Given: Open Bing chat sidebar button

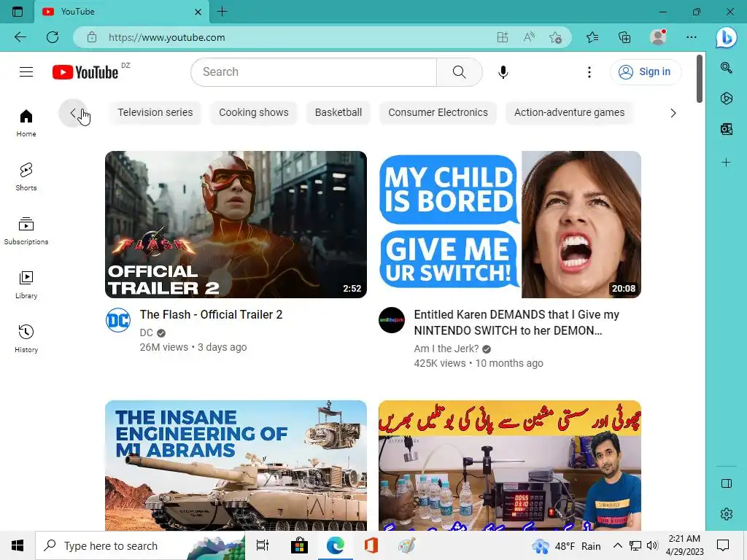Looking at the screenshot, I should [726, 37].
